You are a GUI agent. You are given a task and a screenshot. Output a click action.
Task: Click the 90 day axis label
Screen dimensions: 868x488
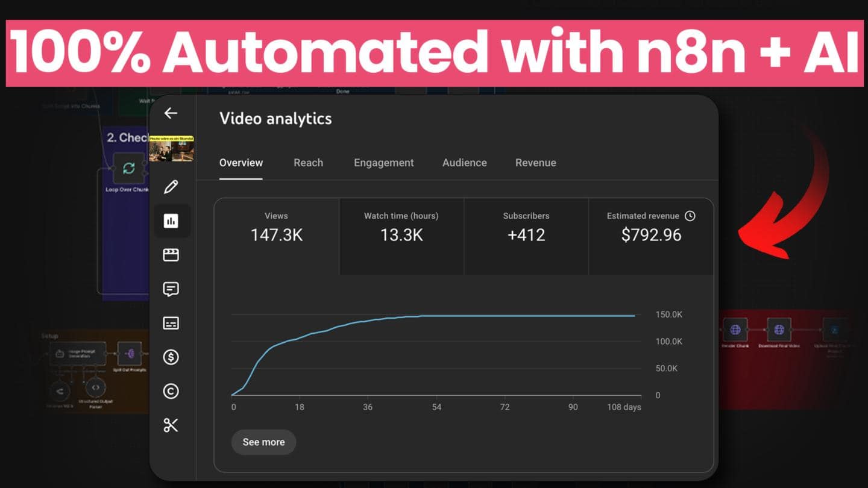573,407
